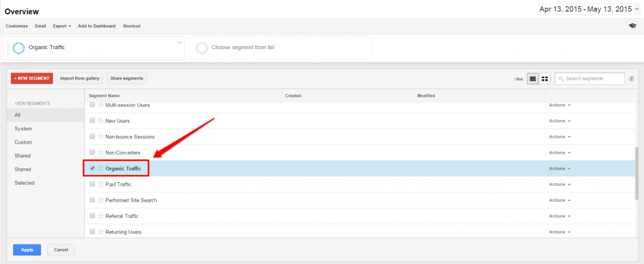The height and width of the screenshot is (264, 644).
Task: Star the Paid Traffic segment
Action: (100, 184)
